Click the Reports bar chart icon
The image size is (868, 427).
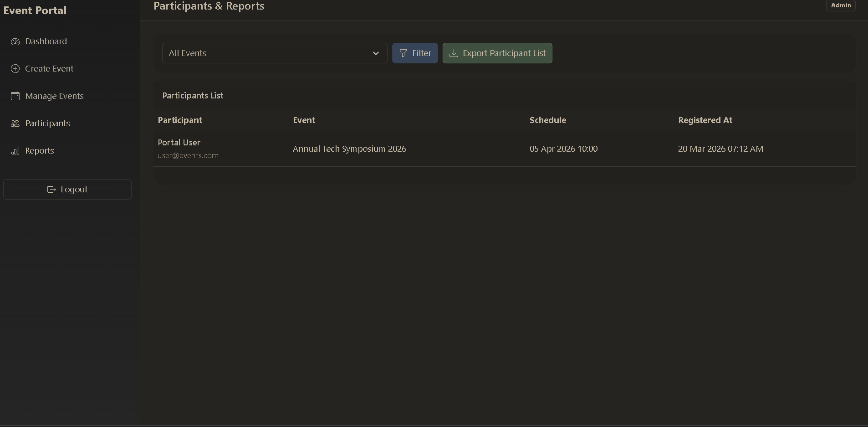point(15,151)
